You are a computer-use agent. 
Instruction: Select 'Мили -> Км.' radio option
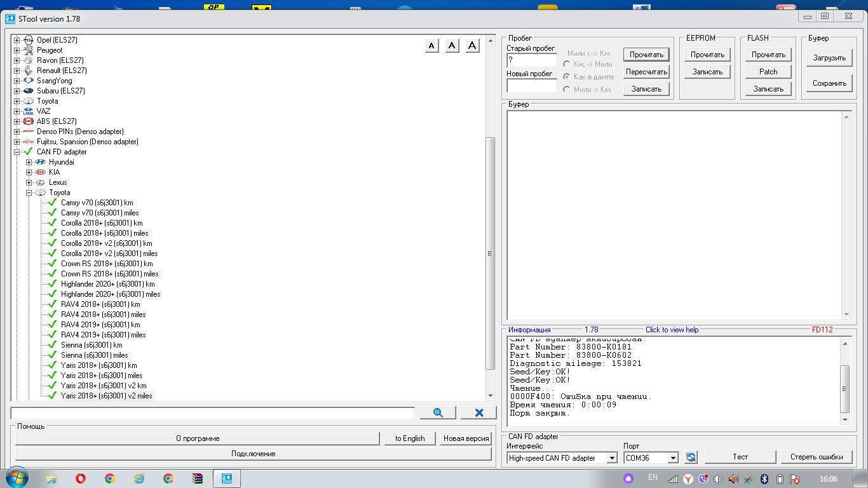pos(566,90)
